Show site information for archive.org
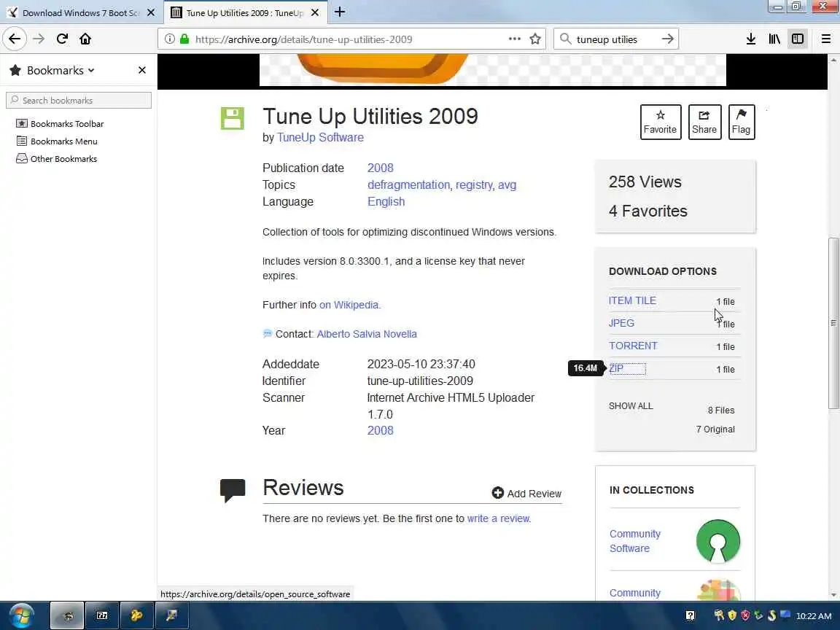 (x=169, y=39)
